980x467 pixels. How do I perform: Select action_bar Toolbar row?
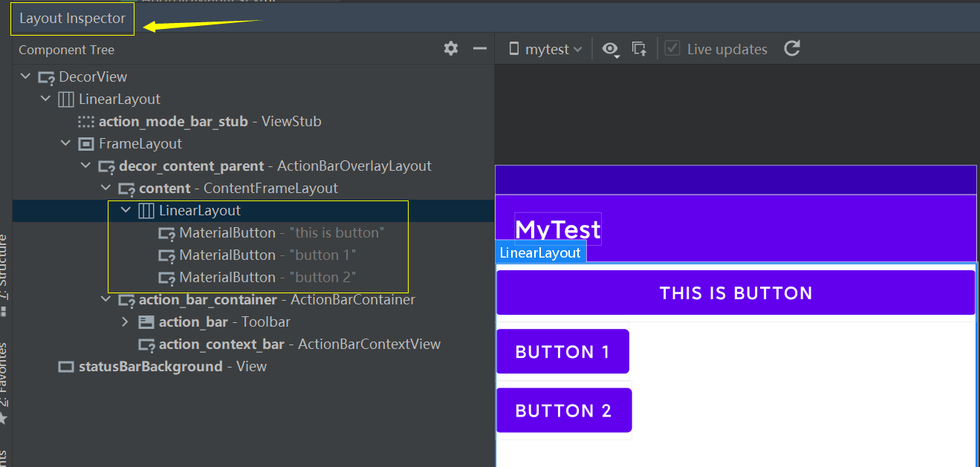point(253,321)
